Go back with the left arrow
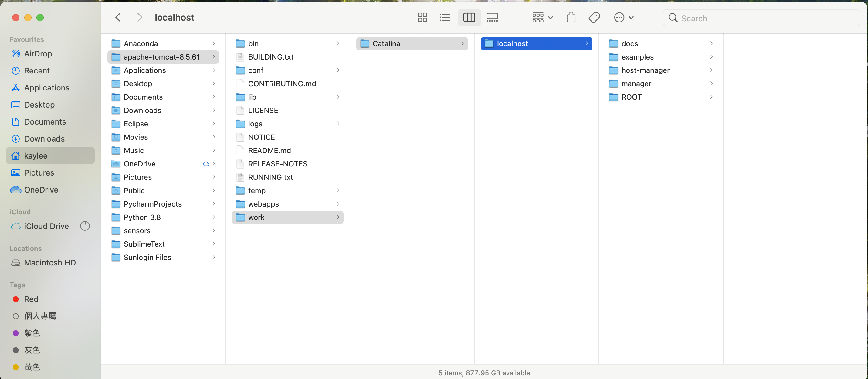 [x=118, y=18]
